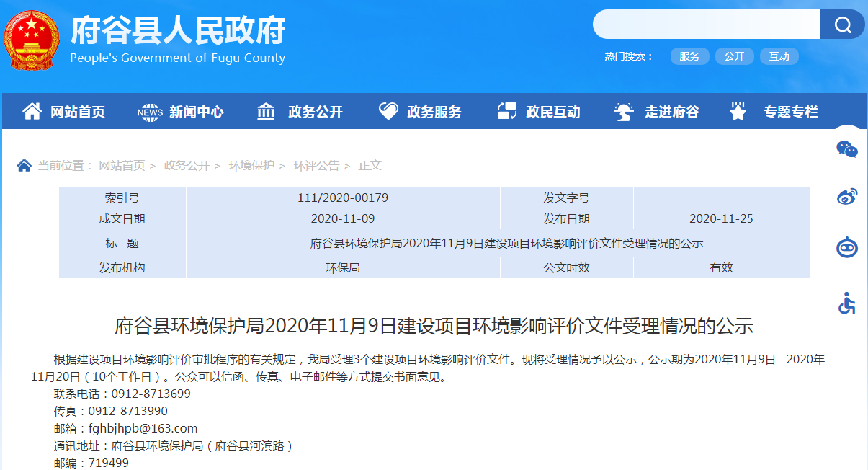Viewport: 868px width, 470px height.
Task: Click the 公开 hot search tag
Action: [734, 56]
